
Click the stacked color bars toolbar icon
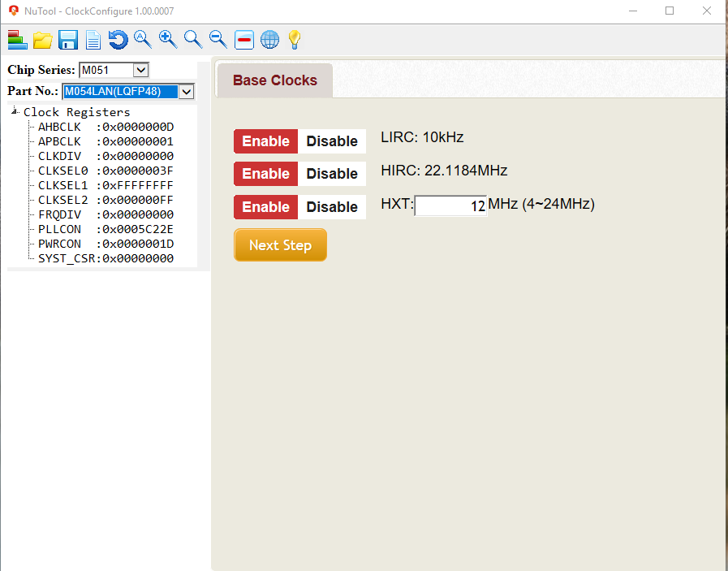point(17,39)
